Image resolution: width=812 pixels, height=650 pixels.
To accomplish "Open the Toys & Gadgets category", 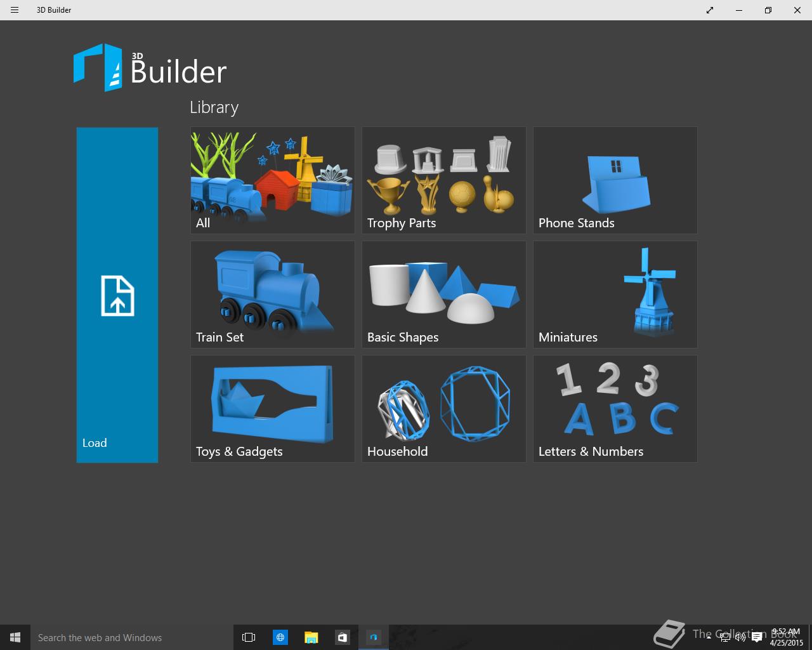I will click(273, 409).
